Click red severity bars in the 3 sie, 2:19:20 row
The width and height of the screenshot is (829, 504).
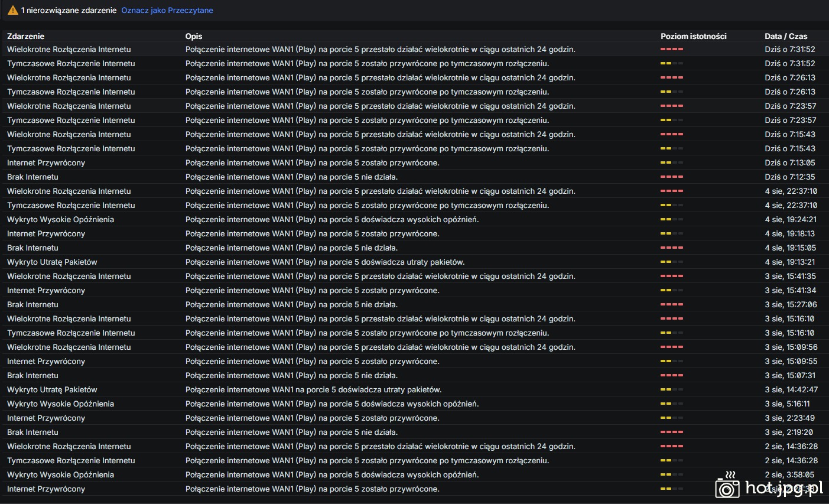672,432
